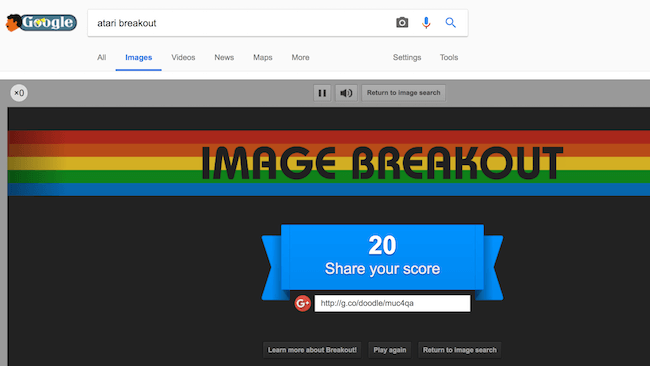Click 'Learn more about Breakout!' button
Screen dimensions: 650x366
click(312, 350)
